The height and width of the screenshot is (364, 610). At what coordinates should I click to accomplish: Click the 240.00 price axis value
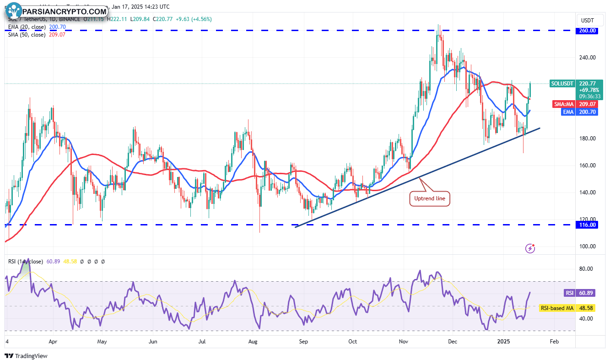click(588, 58)
